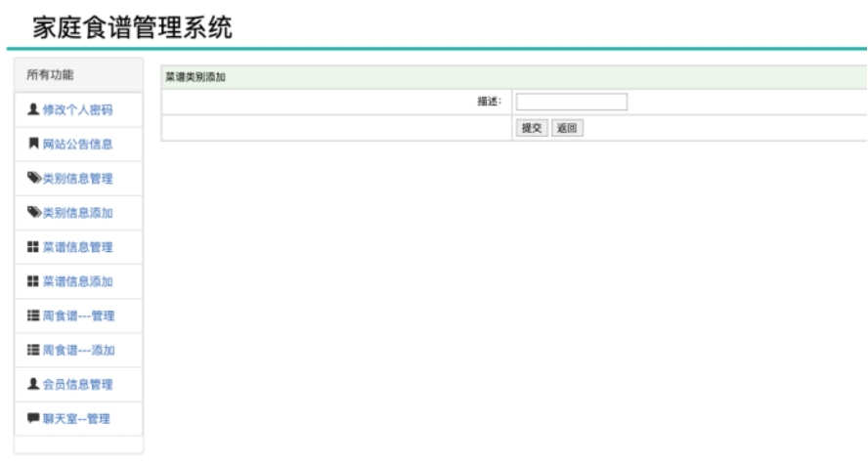Viewport: 868px width, 461px height.
Task: Click the 所有功能 sidebar header
Action: [x=78, y=74]
